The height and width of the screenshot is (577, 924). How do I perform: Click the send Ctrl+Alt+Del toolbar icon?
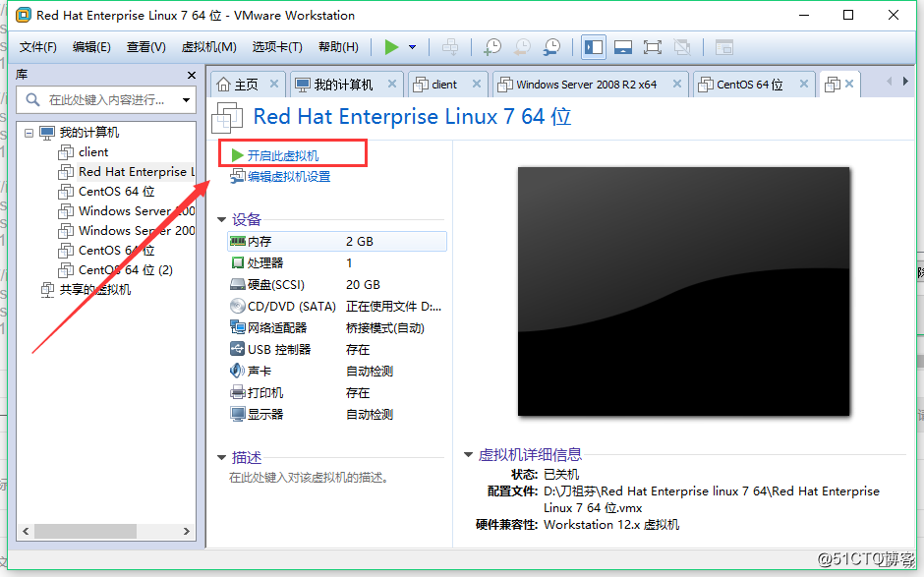tap(450, 47)
